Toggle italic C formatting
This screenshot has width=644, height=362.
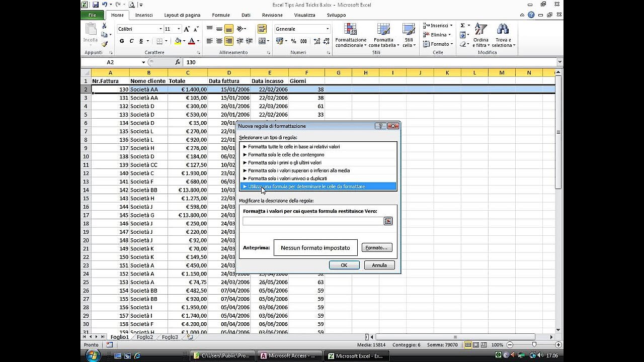tap(131, 41)
